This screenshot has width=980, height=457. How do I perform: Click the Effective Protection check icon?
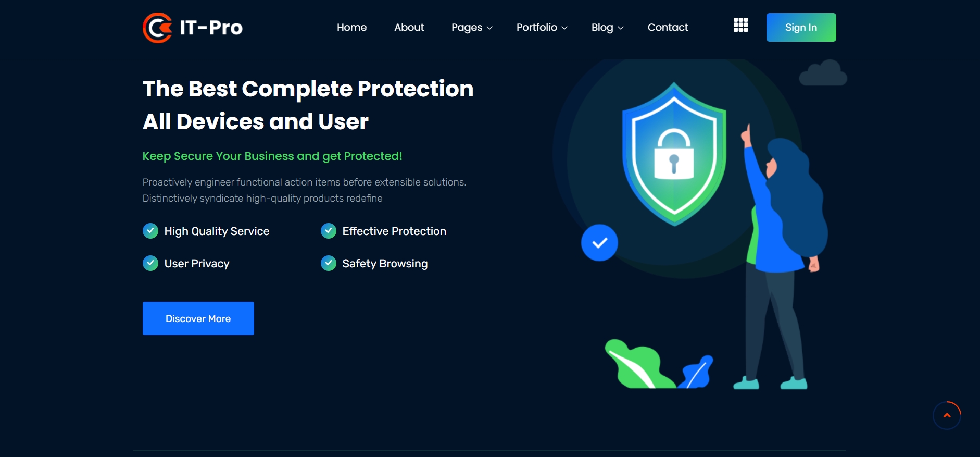click(329, 231)
